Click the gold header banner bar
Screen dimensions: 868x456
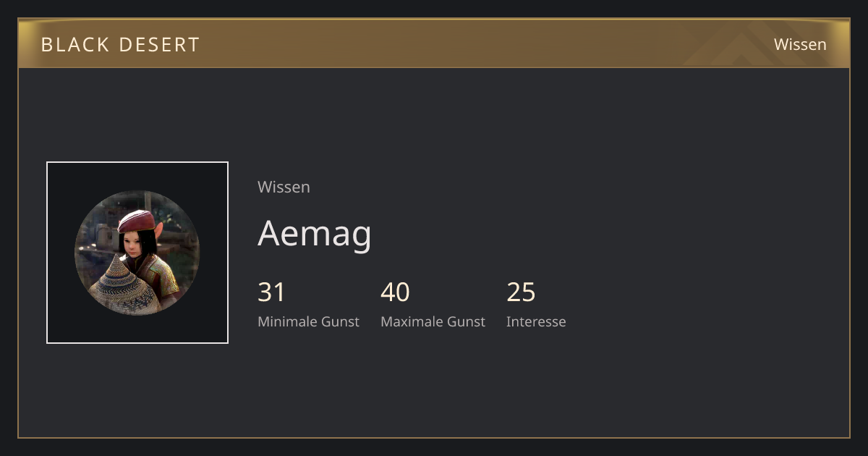(x=434, y=43)
